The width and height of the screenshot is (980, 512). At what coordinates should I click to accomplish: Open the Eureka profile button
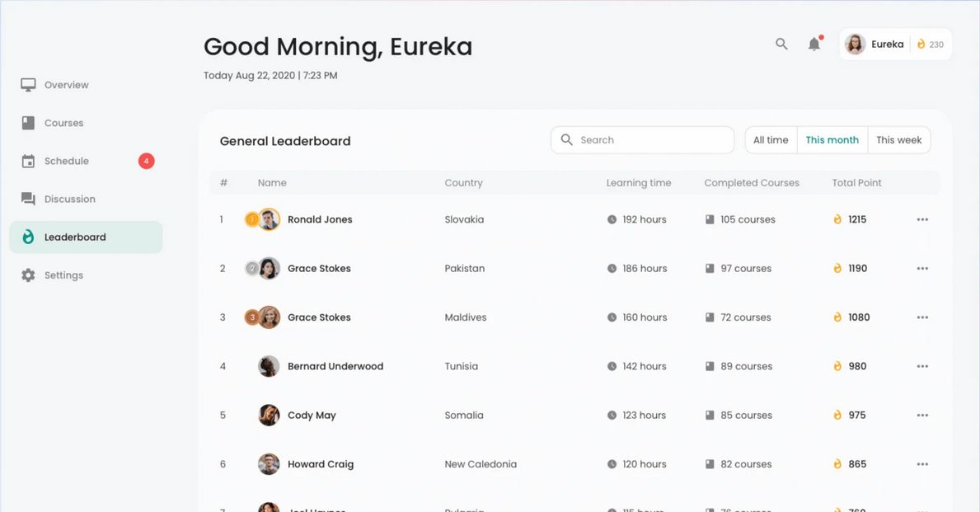895,45
